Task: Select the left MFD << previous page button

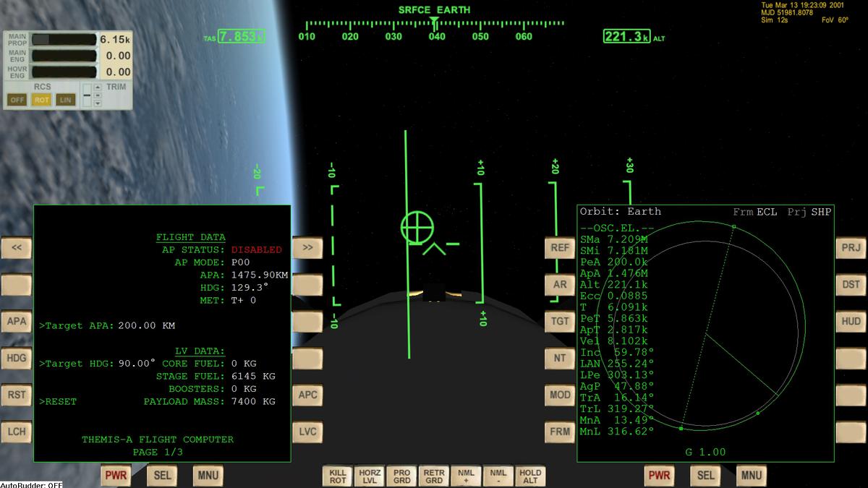Action: pyautogui.click(x=17, y=247)
